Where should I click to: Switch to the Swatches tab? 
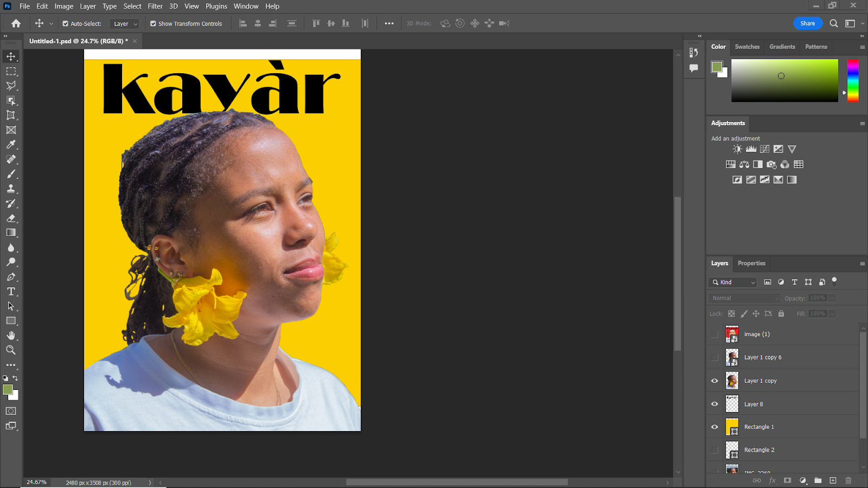point(747,47)
